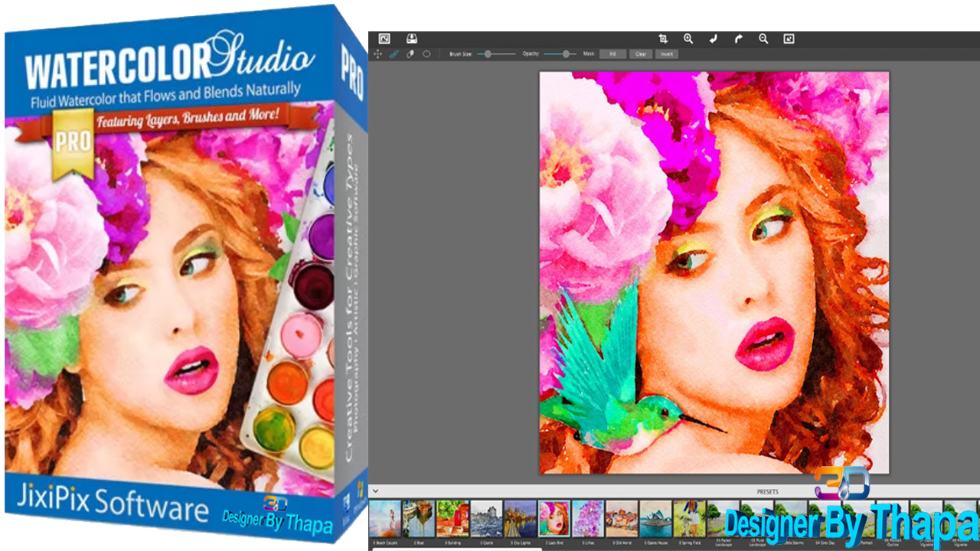The width and height of the screenshot is (980, 551).
Task: Click the presets horizontal scrollbar
Action: point(456,549)
